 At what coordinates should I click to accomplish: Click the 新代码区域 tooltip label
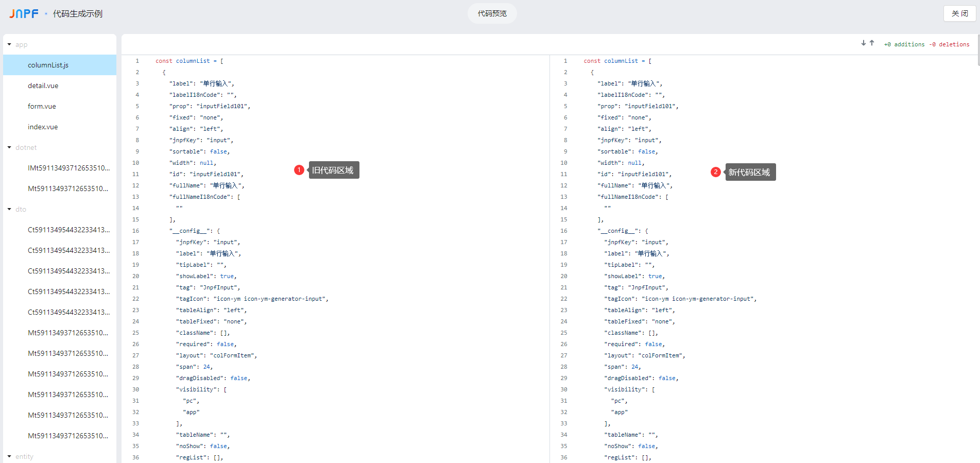[749, 172]
